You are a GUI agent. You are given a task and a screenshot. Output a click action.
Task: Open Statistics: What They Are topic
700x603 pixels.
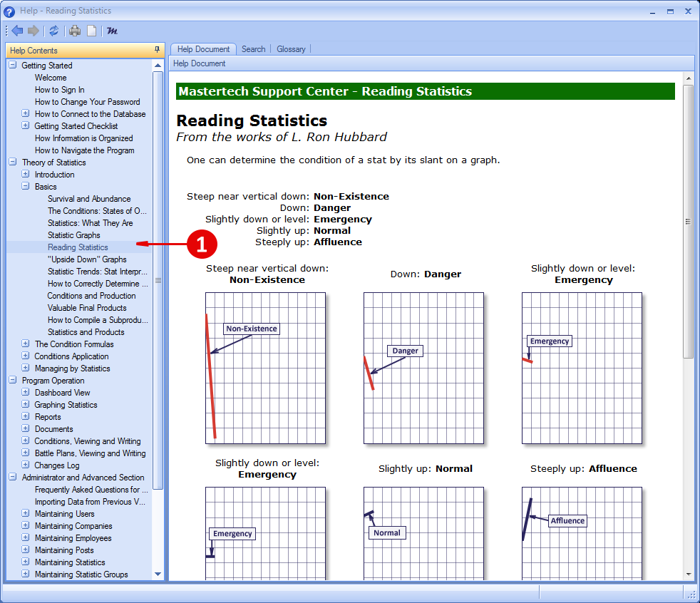click(x=91, y=222)
